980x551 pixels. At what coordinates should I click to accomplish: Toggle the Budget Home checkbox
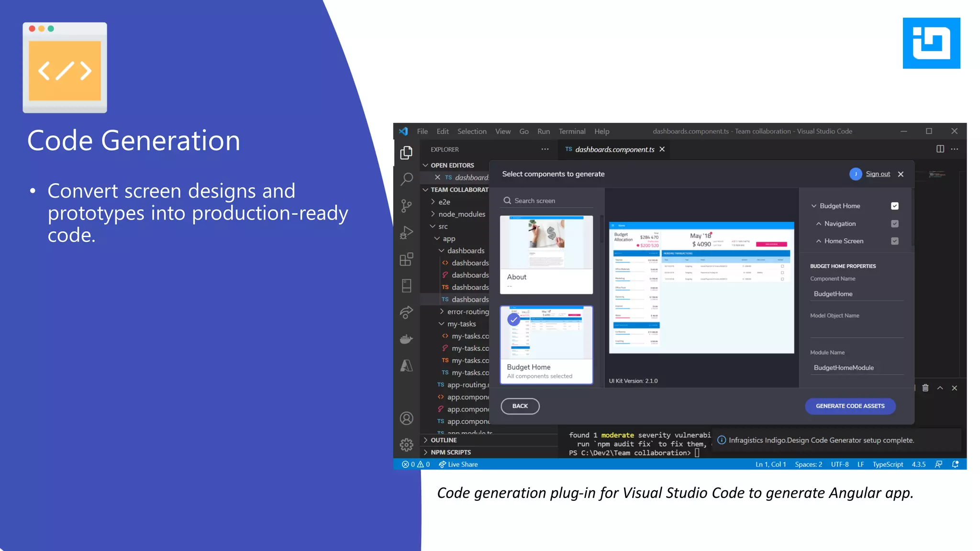point(895,206)
